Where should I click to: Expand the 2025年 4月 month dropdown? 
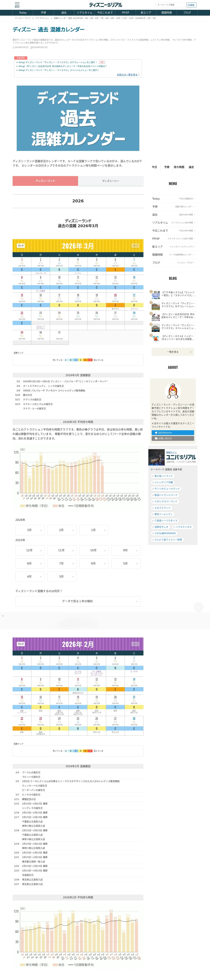tap(30, 576)
